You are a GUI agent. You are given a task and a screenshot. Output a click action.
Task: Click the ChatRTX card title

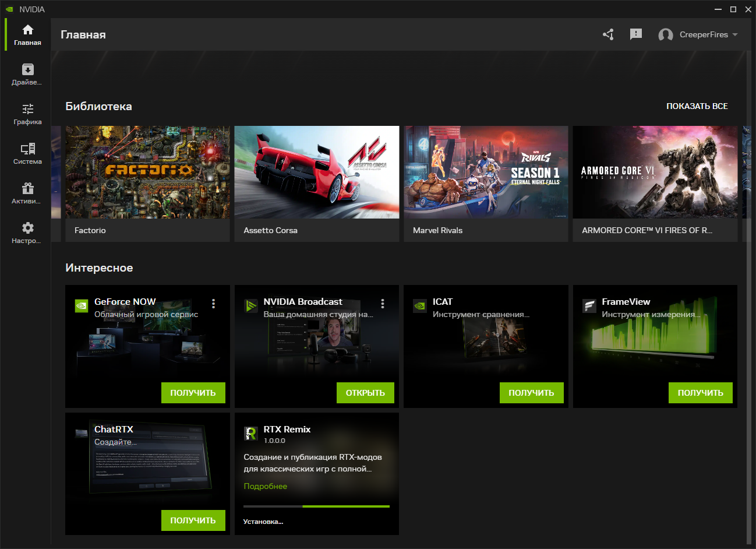[114, 429]
